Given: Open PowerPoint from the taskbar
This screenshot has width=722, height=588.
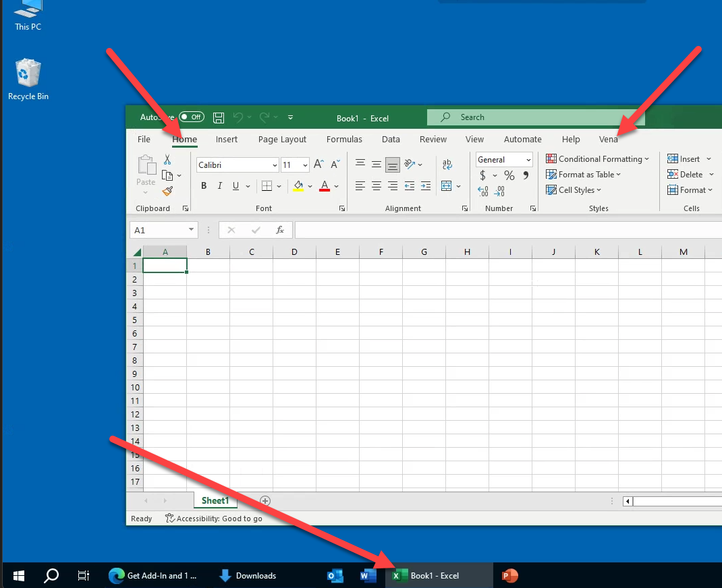Looking at the screenshot, I should (x=509, y=576).
